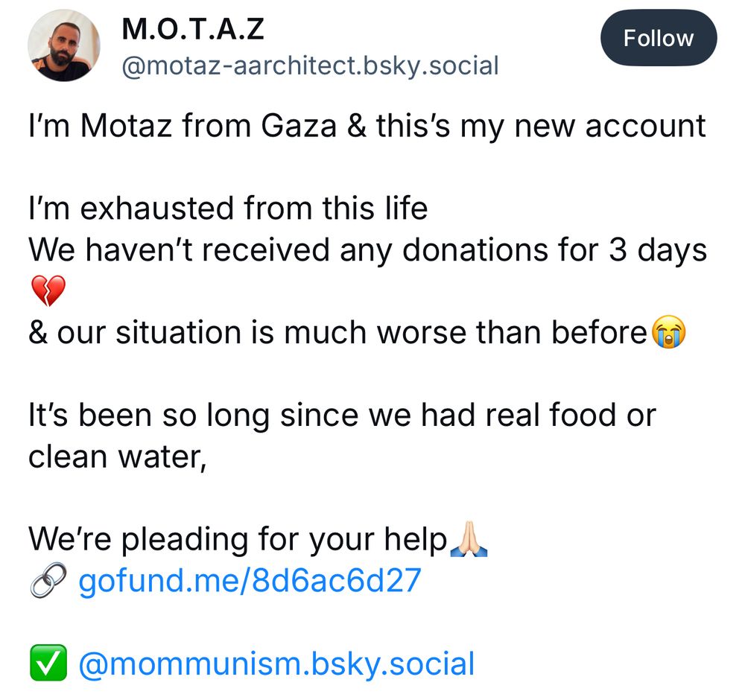Click the line "I'm Motaz from Gaza"
This screenshot has height=700, width=745.
pyautogui.click(x=367, y=125)
